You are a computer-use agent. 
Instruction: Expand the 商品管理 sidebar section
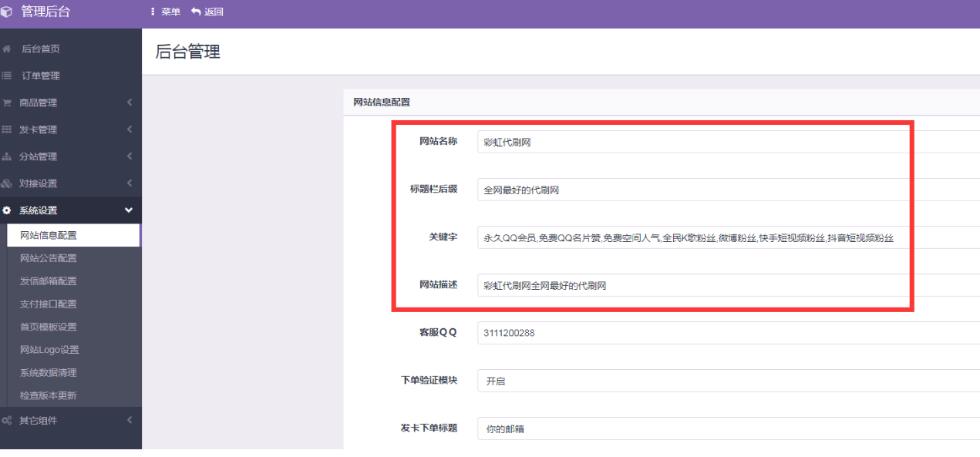[69, 102]
